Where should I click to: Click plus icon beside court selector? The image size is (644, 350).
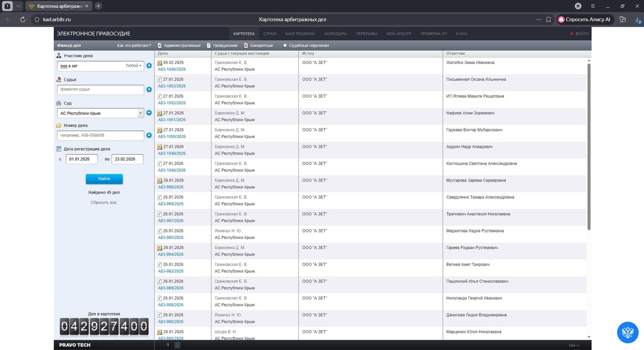[x=149, y=113]
